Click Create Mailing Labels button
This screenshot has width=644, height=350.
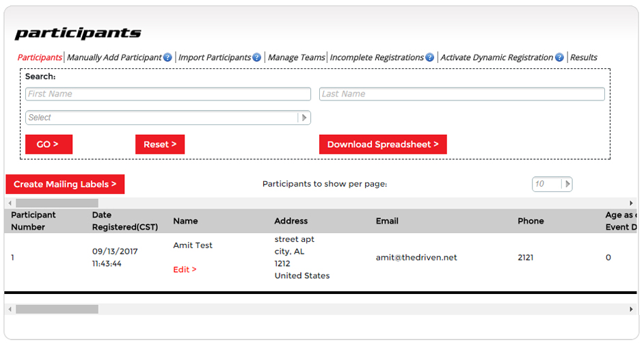tap(65, 184)
